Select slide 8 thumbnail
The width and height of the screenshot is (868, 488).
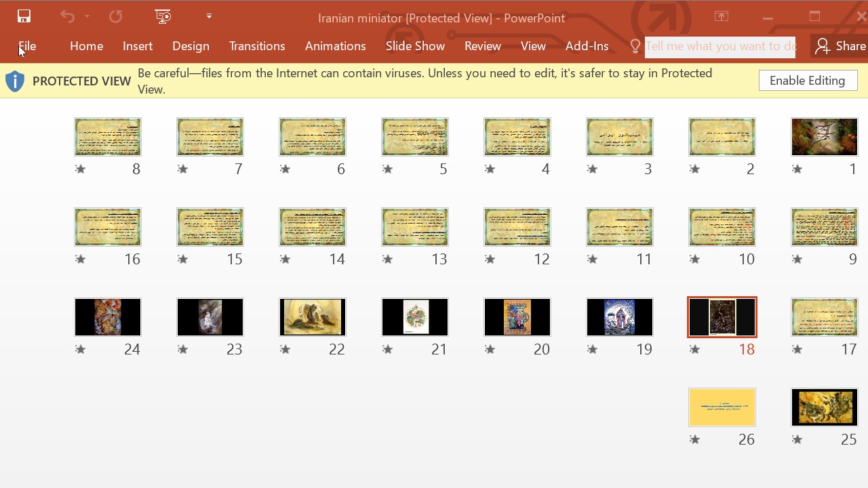pyautogui.click(x=107, y=137)
